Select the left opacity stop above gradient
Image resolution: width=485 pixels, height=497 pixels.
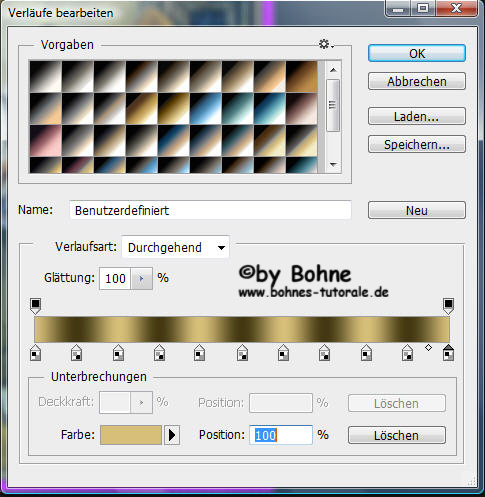(36, 306)
